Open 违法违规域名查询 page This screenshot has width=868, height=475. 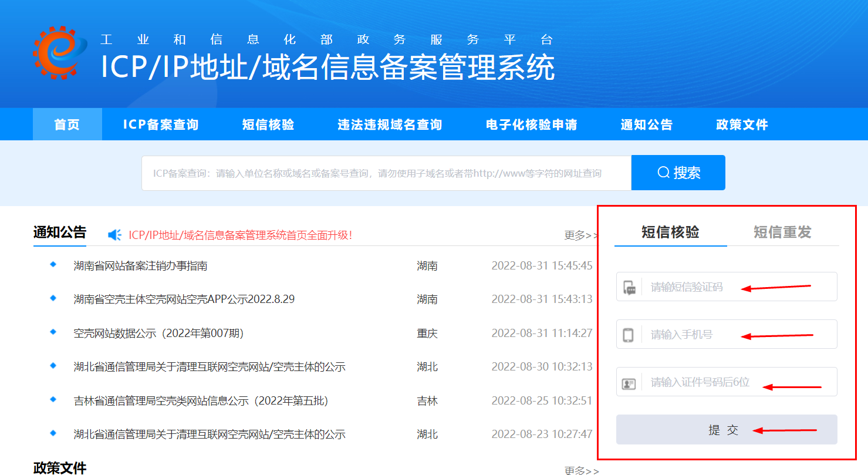390,124
